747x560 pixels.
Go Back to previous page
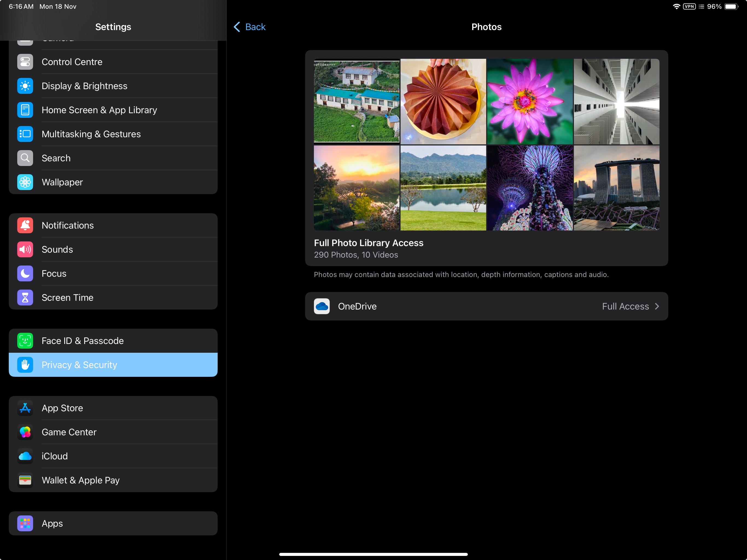coord(250,27)
